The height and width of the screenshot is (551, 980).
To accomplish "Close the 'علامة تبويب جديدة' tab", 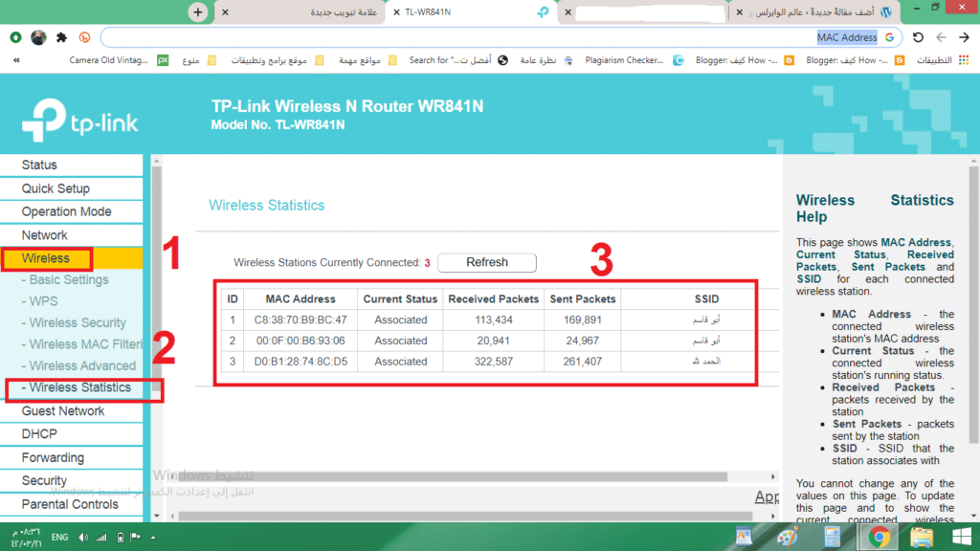I will tap(225, 12).
